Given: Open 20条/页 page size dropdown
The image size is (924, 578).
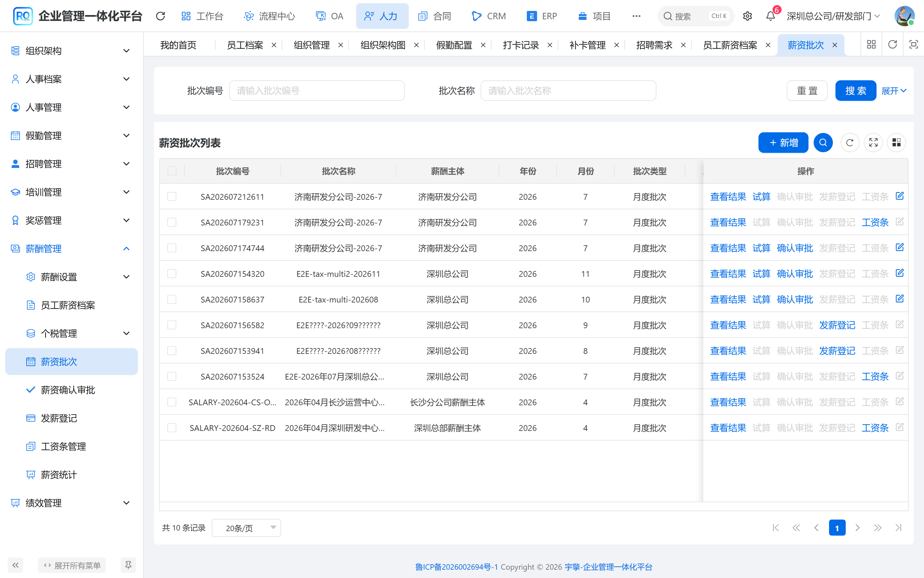Looking at the screenshot, I should [246, 528].
